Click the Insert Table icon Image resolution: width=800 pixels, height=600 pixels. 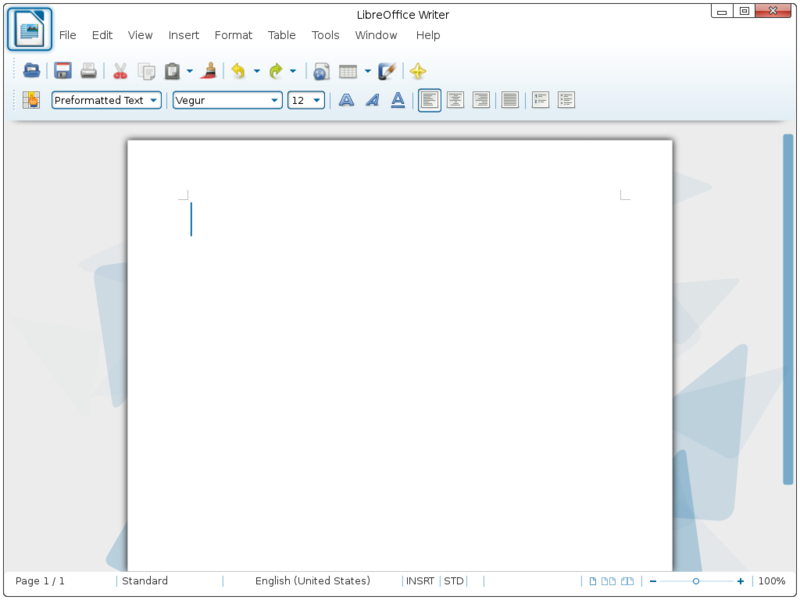(348, 71)
